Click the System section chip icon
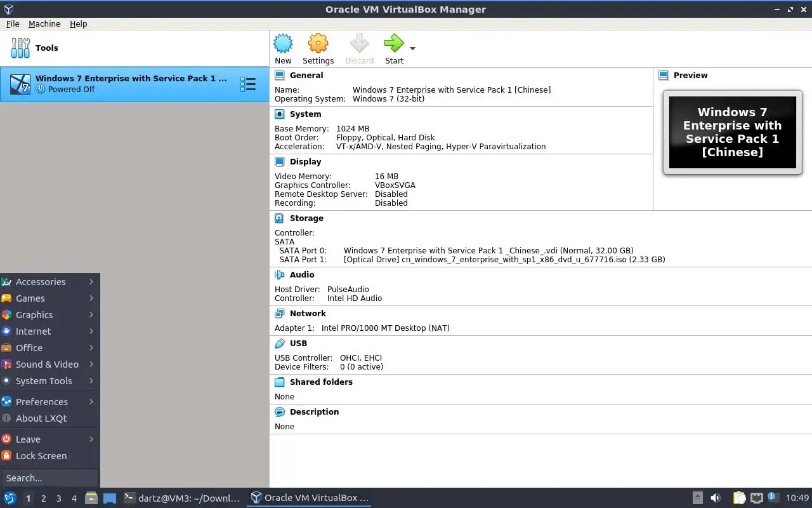 tap(280, 114)
